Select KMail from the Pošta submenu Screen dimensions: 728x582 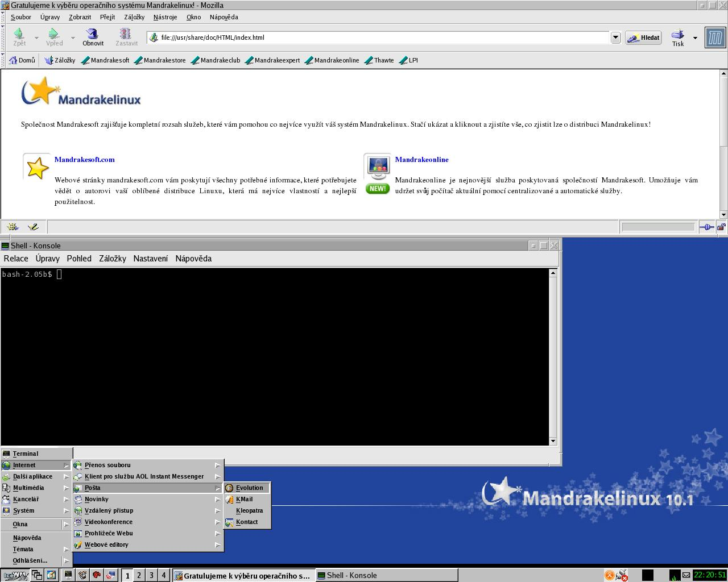coord(247,499)
